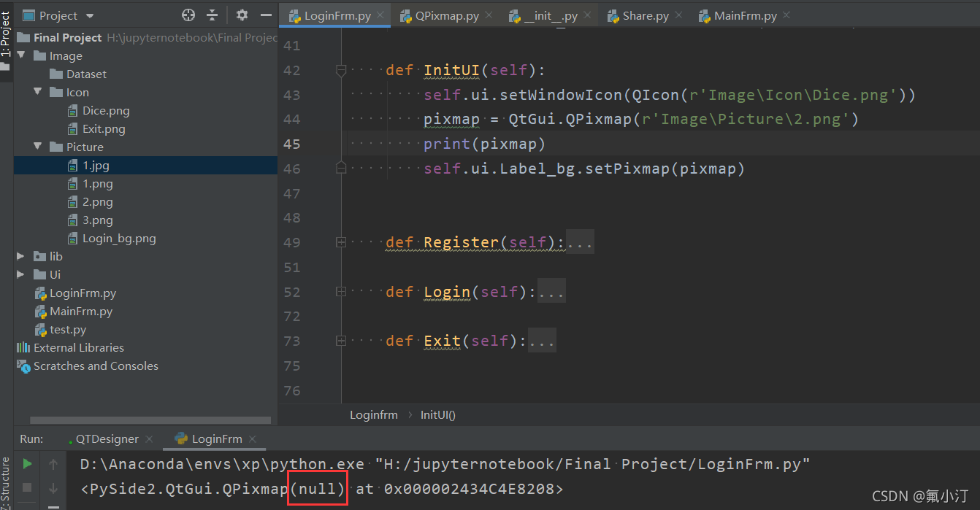Close the QTDesigner run tab
Screen dimensions: 980x510
(x=150, y=438)
